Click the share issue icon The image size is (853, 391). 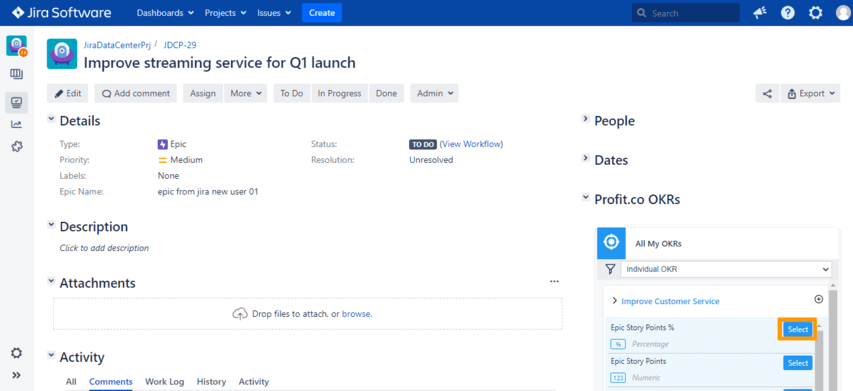(x=767, y=94)
